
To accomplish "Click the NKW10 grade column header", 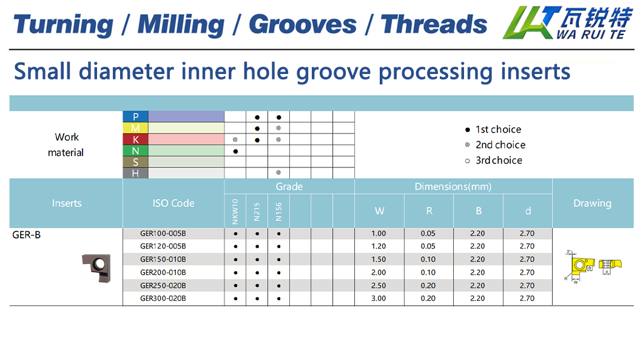I will [x=235, y=211].
